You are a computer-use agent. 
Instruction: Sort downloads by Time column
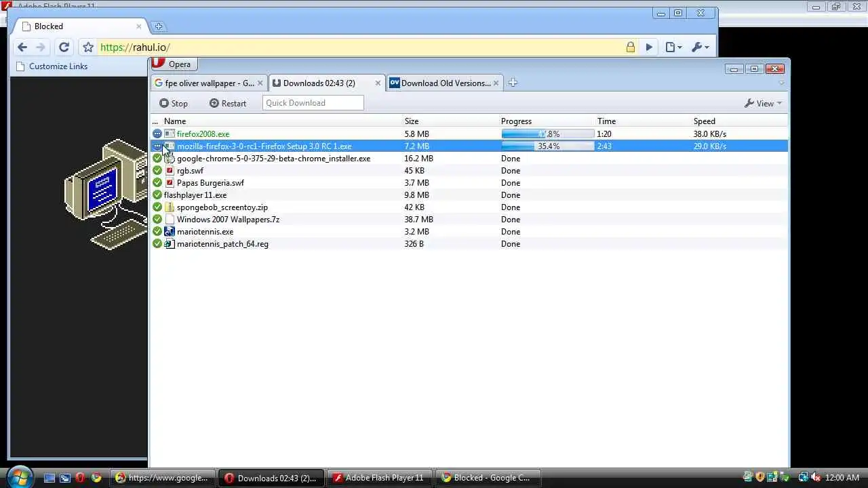click(606, 121)
